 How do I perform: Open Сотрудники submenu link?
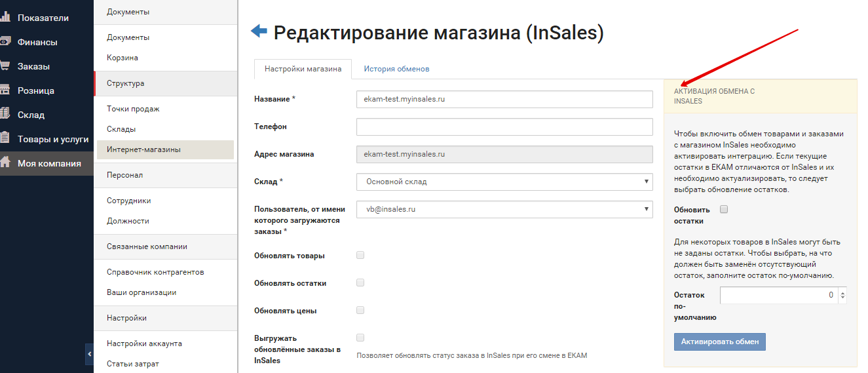(129, 201)
